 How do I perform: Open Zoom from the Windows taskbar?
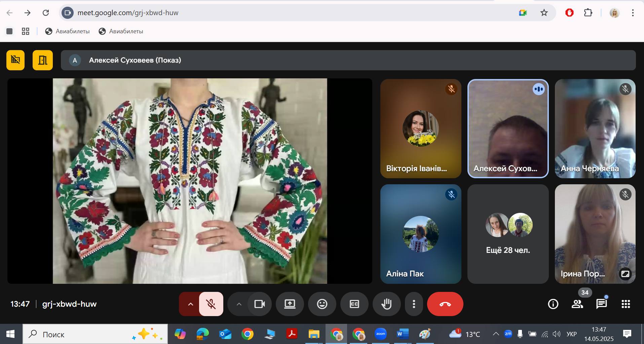point(380,334)
